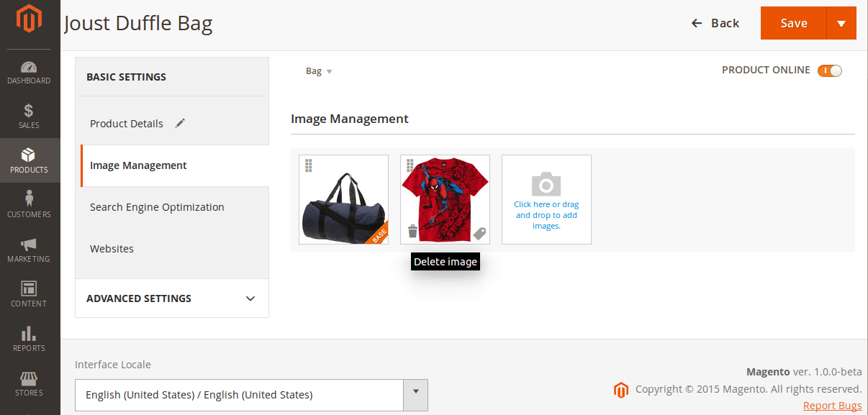Click the Back arrow icon
Screen dimensions: 868x415
tap(696, 23)
